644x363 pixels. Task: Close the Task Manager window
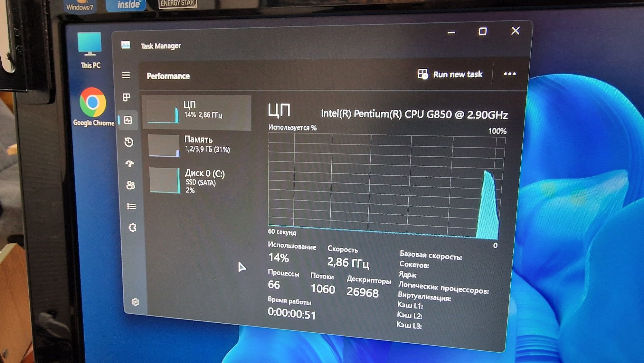click(x=516, y=31)
